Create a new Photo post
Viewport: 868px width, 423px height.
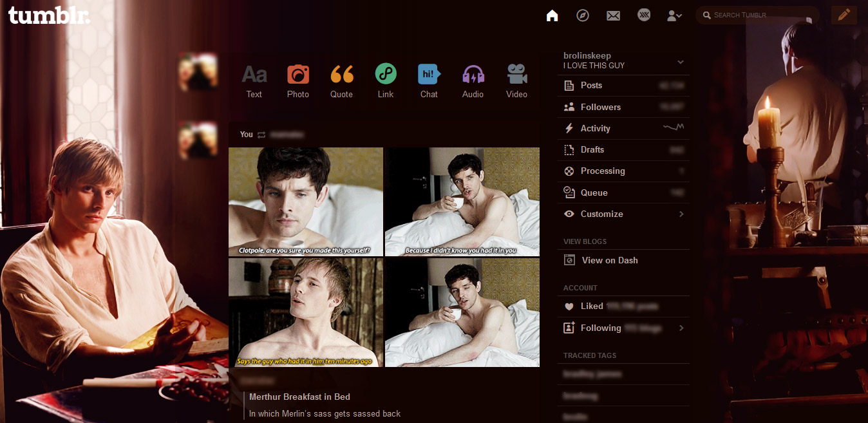click(298, 82)
